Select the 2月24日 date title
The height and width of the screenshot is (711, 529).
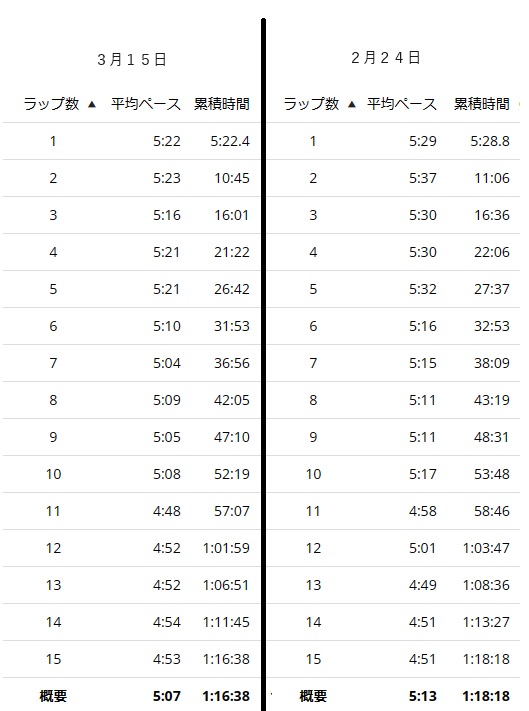(386, 58)
